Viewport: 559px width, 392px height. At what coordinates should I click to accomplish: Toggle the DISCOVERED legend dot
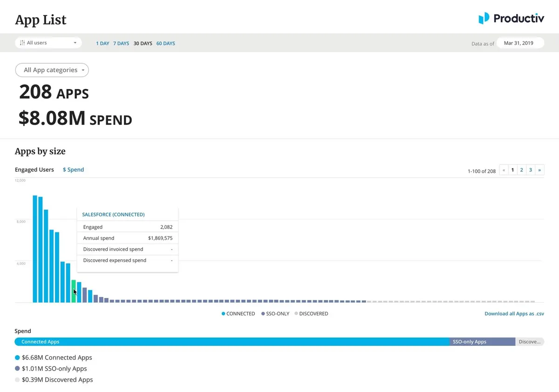pyautogui.click(x=296, y=314)
